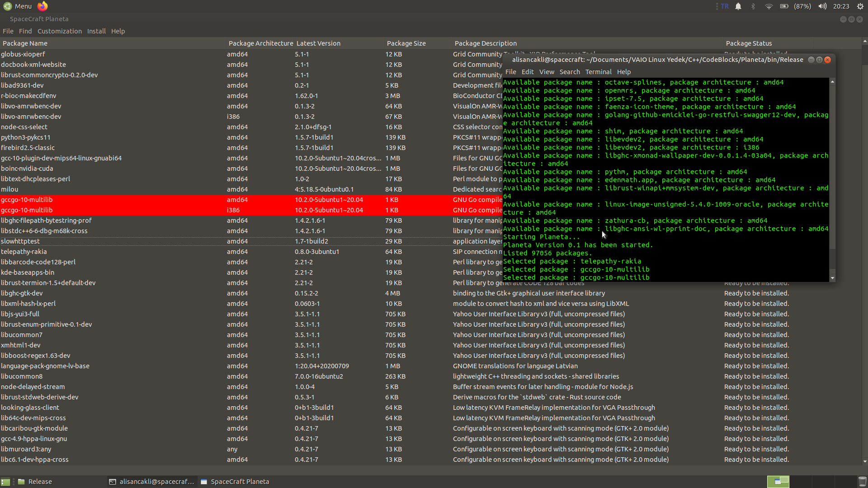Click the Bluetooth tray icon
Image resolution: width=868 pixels, height=488 pixels.
click(x=753, y=6)
